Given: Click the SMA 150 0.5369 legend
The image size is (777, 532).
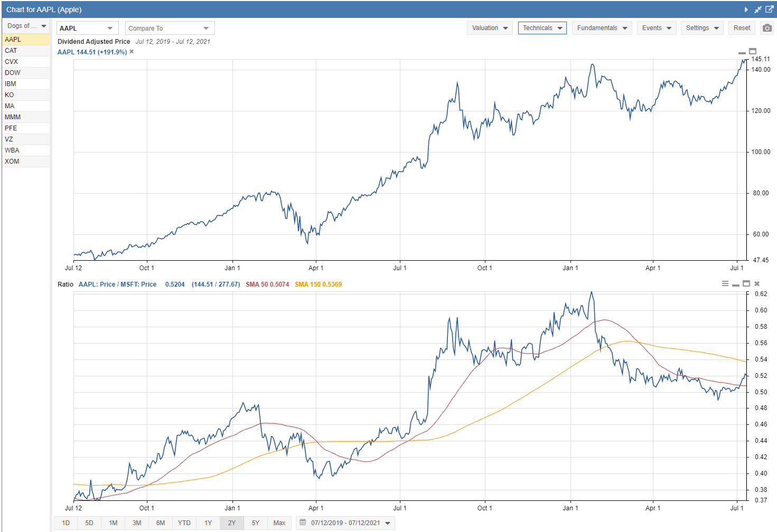Looking at the screenshot, I should click(318, 284).
